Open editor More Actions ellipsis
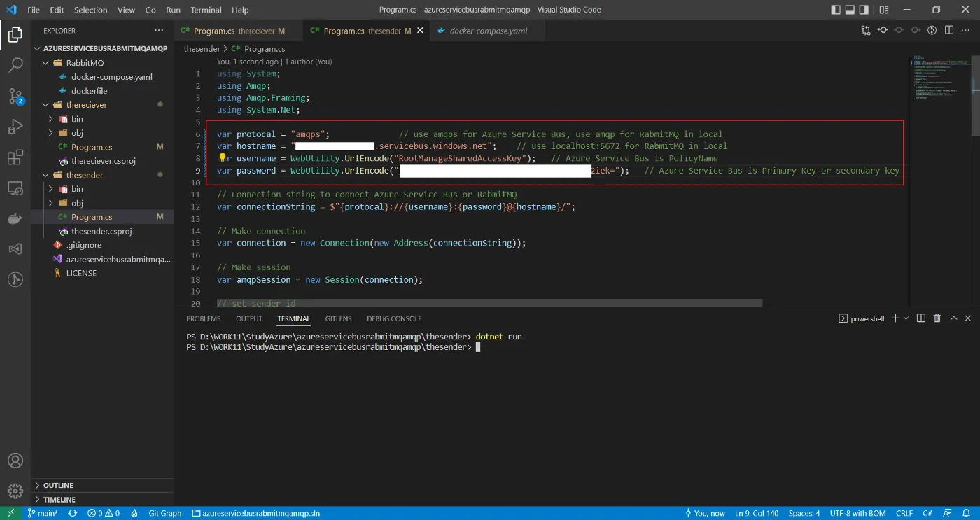The width and height of the screenshot is (980, 520). tap(966, 31)
